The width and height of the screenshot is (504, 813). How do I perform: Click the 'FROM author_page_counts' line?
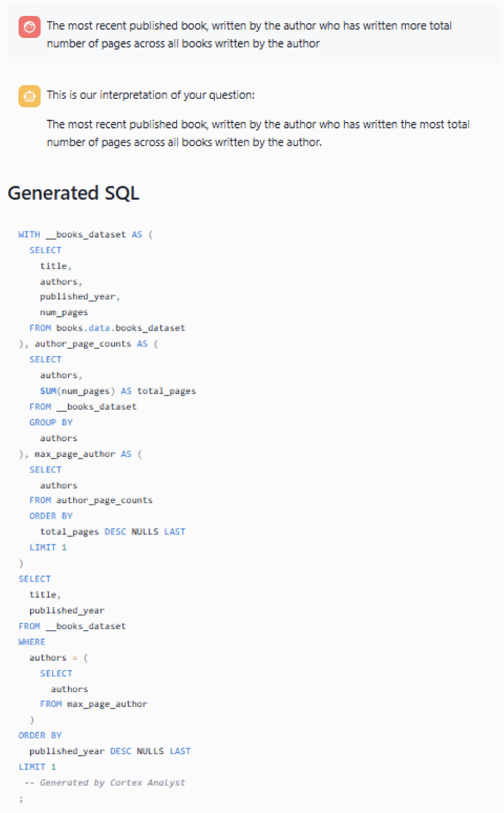pos(91,500)
